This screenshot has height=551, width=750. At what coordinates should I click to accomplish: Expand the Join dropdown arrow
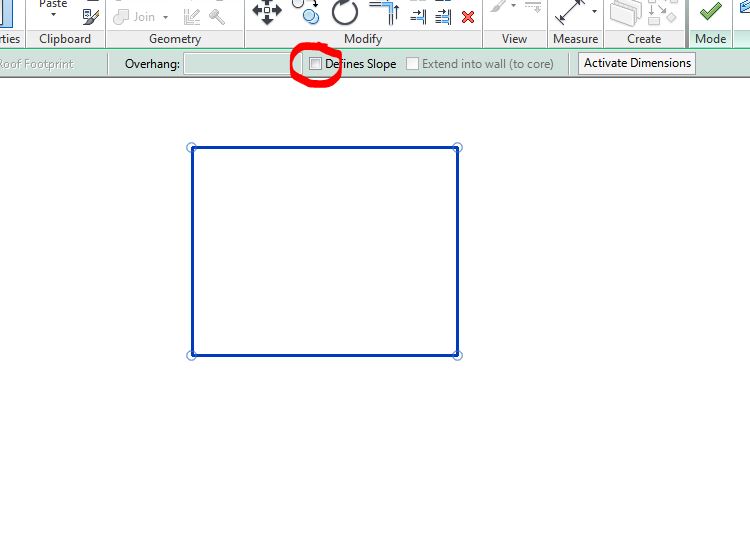(165, 18)
